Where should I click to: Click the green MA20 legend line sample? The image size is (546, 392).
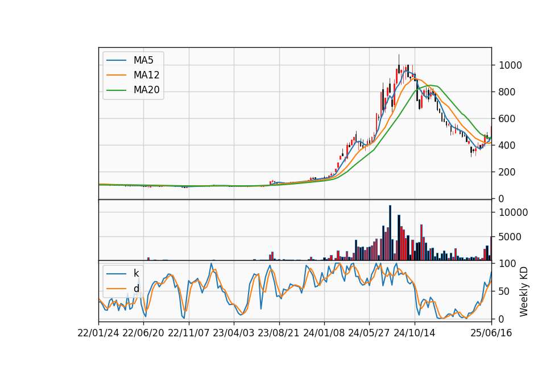[x=116, y=90]
